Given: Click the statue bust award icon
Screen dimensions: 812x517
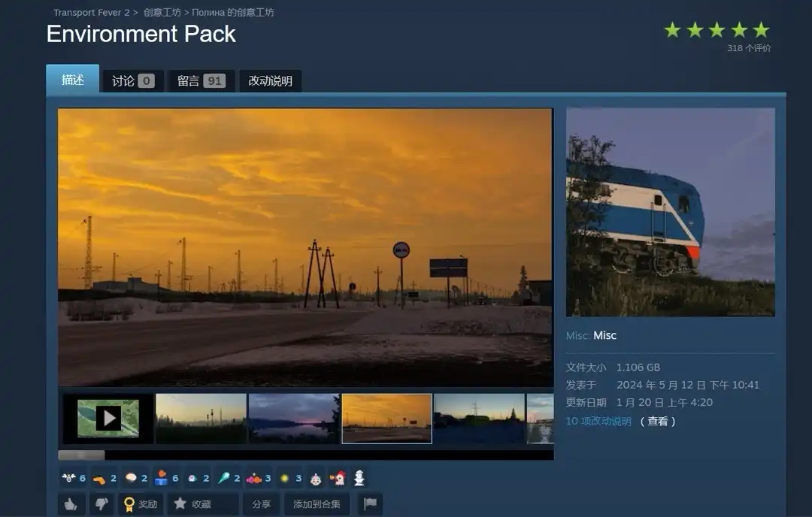Looking at the screenshot, I should (x=359, y=478).
